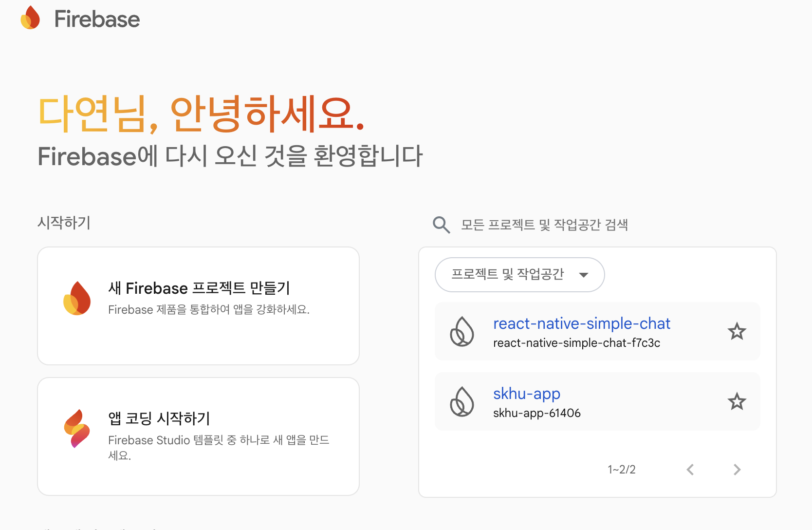Click the project ID react-native-simple-chat-f7c3c

click(x=576, y=343)
